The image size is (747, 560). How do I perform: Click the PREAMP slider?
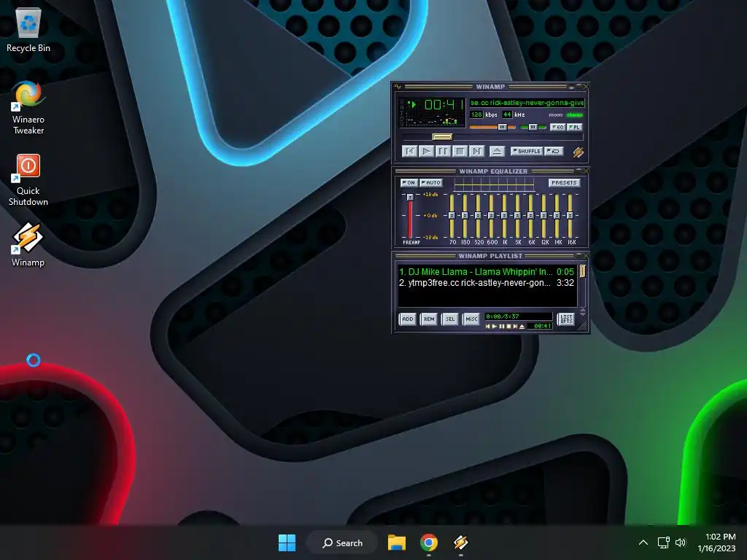coord(410,216)
